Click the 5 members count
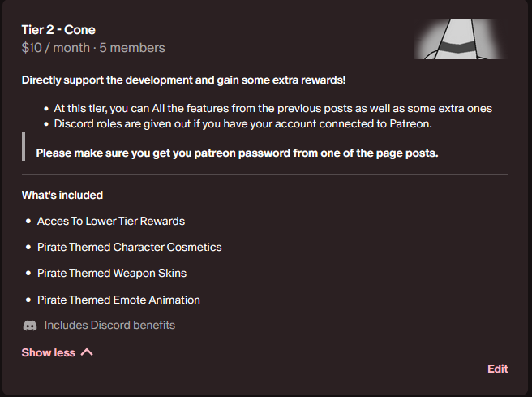Viewport: 532px width, 397px height. tap(132, 48)
